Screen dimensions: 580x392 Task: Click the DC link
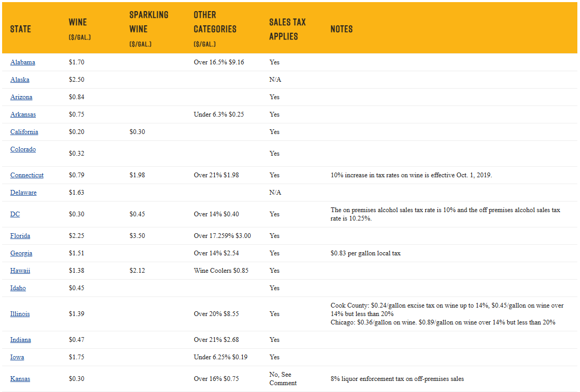[x=15, y=214]
